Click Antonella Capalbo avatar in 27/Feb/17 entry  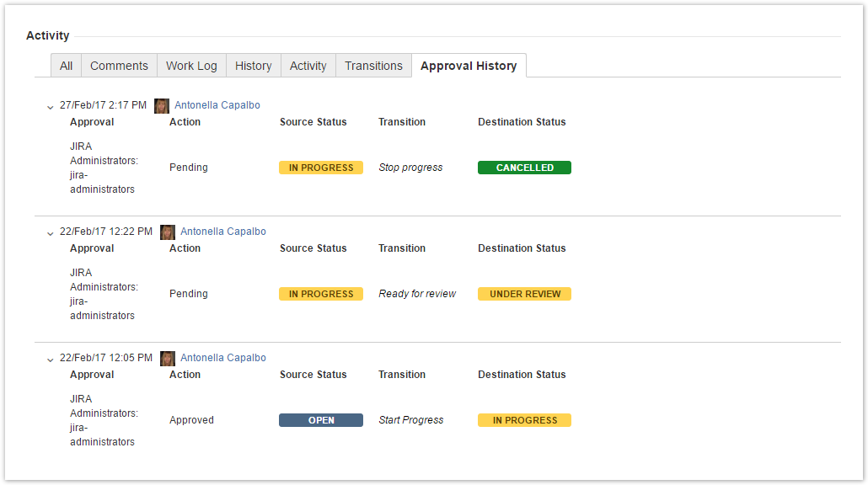[162, 106]
